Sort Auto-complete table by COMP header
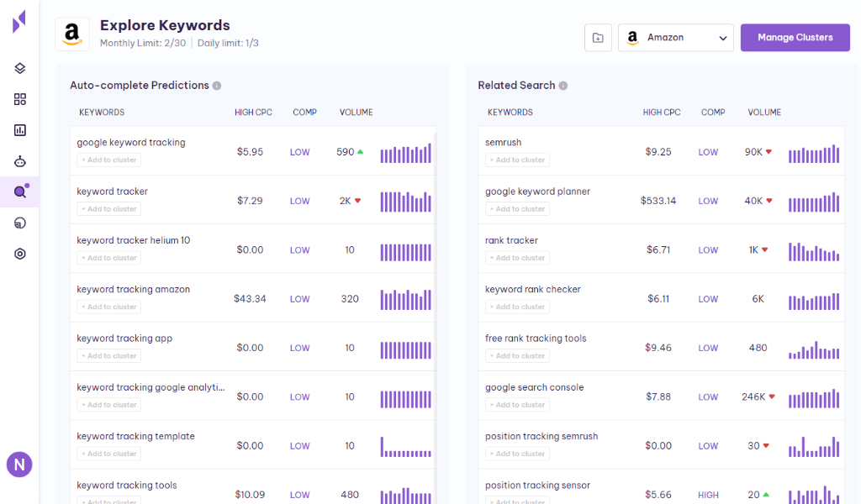Screen dimensions: 861x504 click(304, 113)
